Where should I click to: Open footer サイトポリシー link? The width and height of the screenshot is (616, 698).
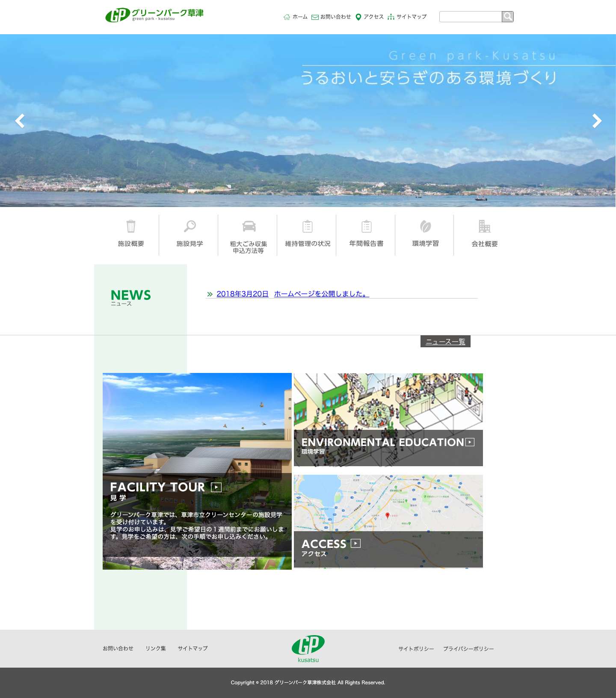pos(416,649)
